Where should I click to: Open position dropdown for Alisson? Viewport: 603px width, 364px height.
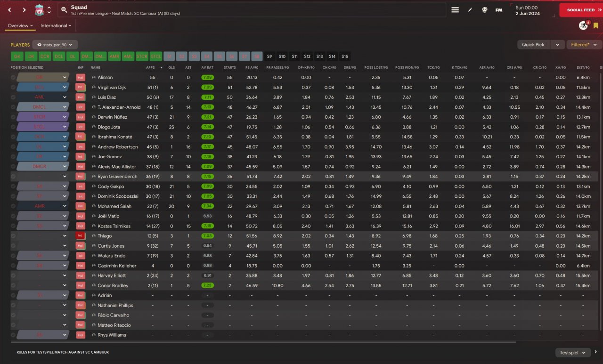coord(43,77)
